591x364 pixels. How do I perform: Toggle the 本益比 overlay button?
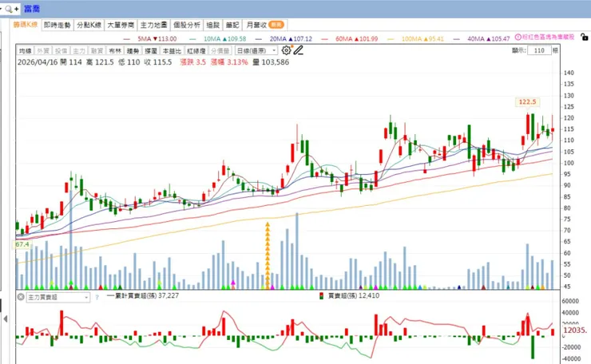pos(172,50)
